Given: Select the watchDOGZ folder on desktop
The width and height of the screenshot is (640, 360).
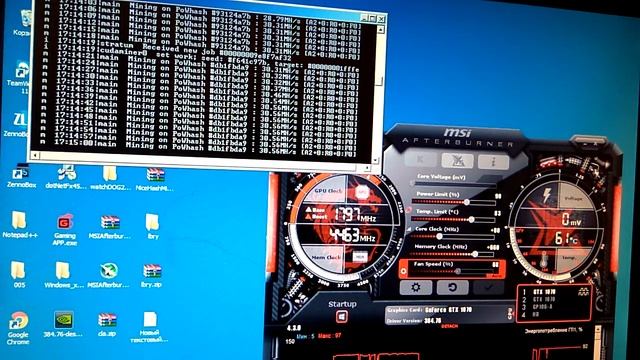Looking at the screenshot, I should pos(110,178).
